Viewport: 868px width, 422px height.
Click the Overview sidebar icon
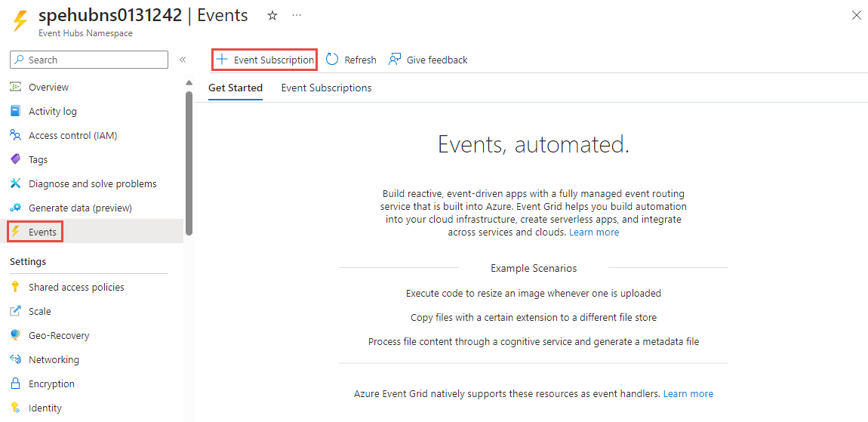point(15,87)
